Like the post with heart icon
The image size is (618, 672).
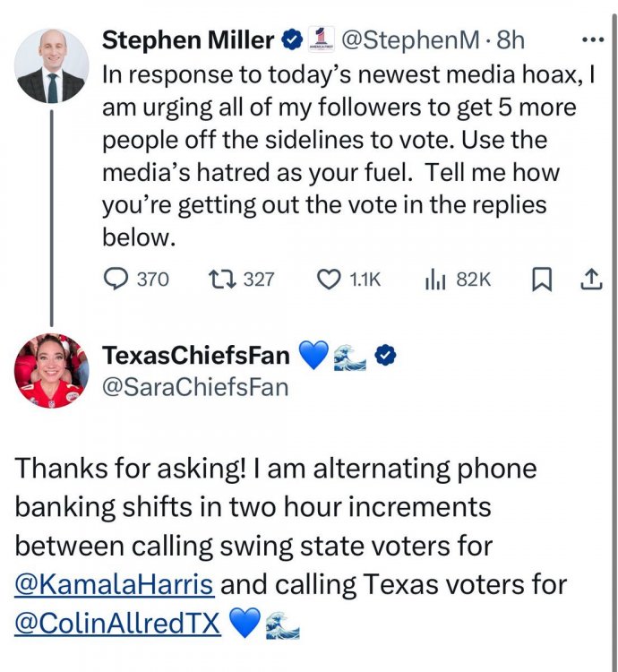click(329, 280)
